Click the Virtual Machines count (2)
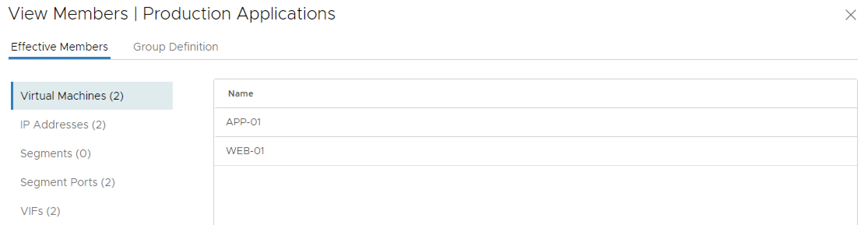This screenshot has height=225, width=868. (x=116, y=96)
